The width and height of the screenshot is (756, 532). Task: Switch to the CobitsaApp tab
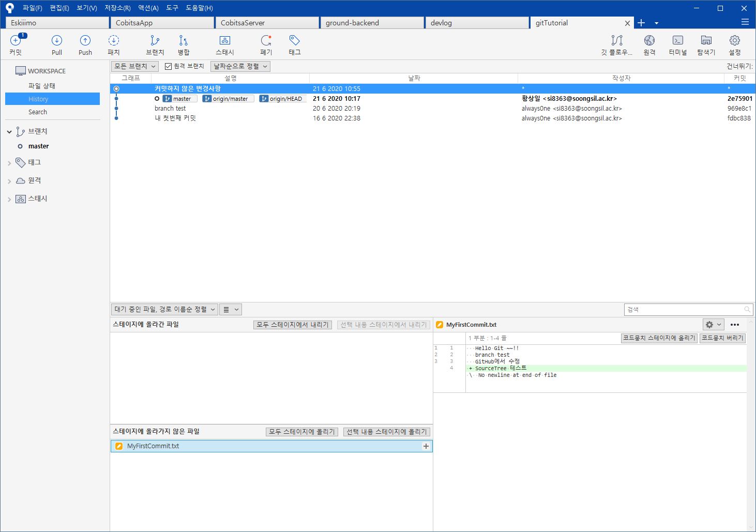pyautogui.click(x=162, y=23)
